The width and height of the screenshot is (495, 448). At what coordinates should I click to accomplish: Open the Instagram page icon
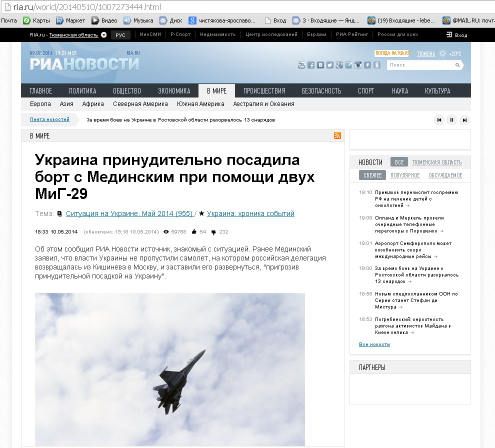pos(358,65)
